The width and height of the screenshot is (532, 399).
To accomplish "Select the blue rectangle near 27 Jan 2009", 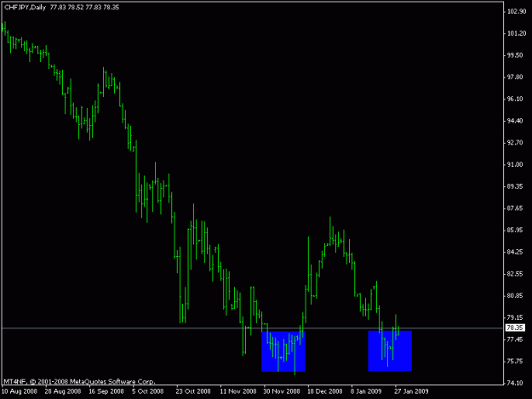I will [x=390, y=351].
